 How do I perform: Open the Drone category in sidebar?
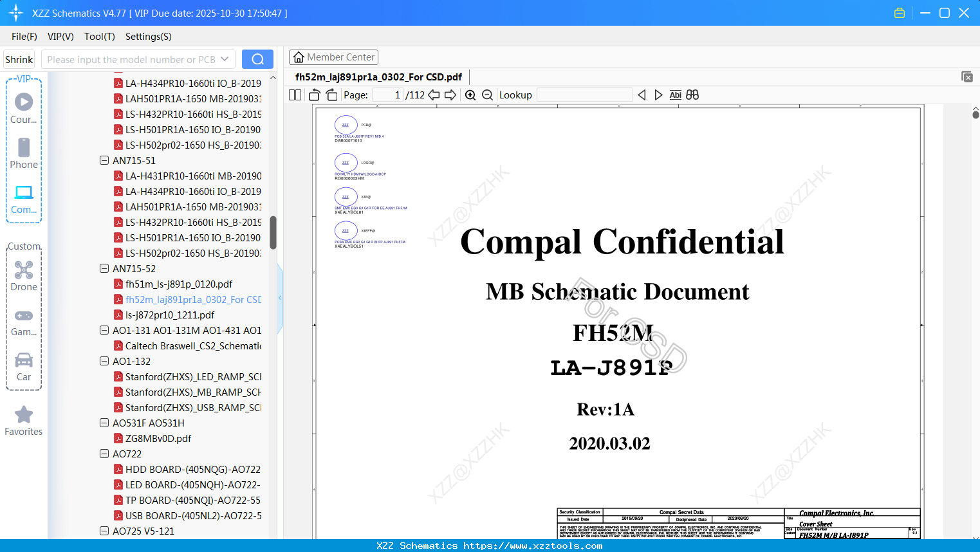coord(24,276)
